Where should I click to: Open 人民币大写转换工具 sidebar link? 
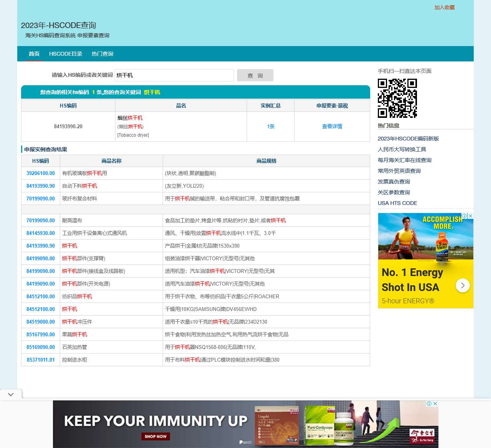pyautogui.click(x=402, y=149)
